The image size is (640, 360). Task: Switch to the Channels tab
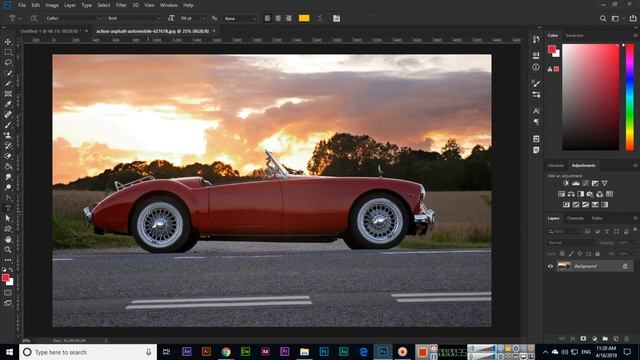[575, 218]
